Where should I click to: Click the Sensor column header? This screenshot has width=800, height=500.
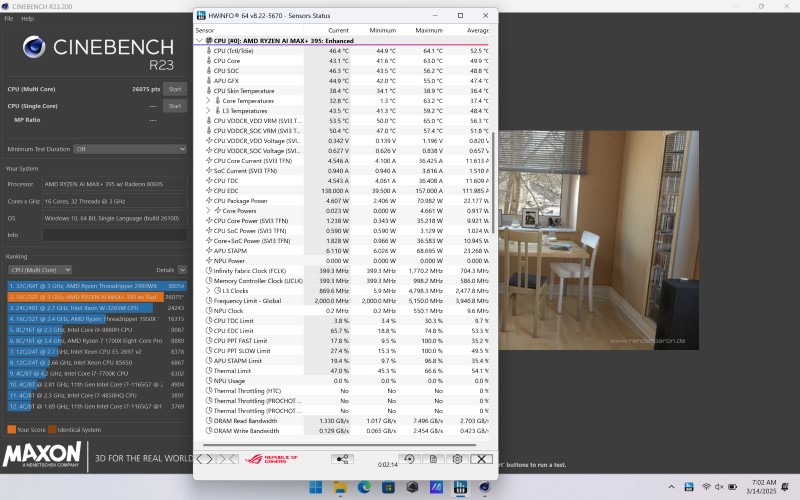[205, 31]
